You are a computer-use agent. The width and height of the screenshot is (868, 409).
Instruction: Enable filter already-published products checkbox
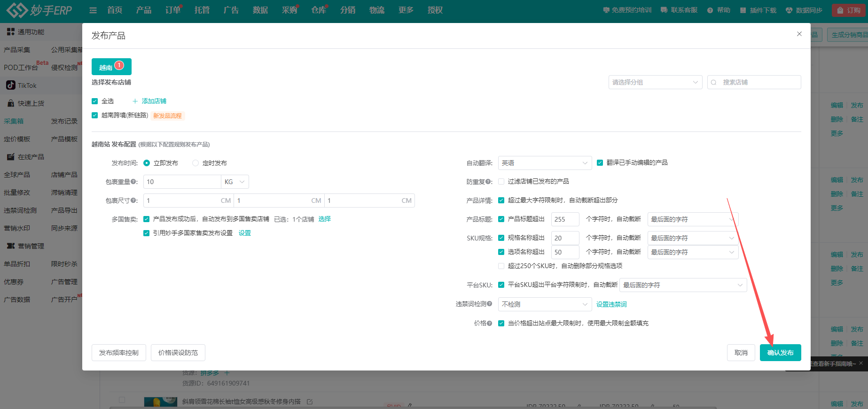click(501, 182)
